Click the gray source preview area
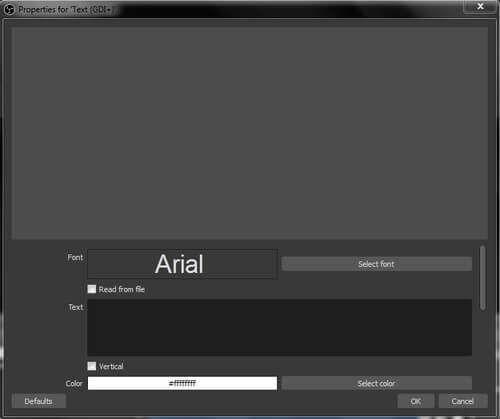Screen dimensions: 500x419 tap(250, 133)
